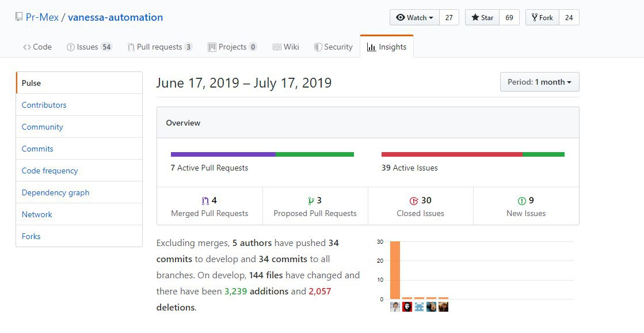Go to the Wiki tab
The width and height of the screenshot is (644, 333).
286,47
